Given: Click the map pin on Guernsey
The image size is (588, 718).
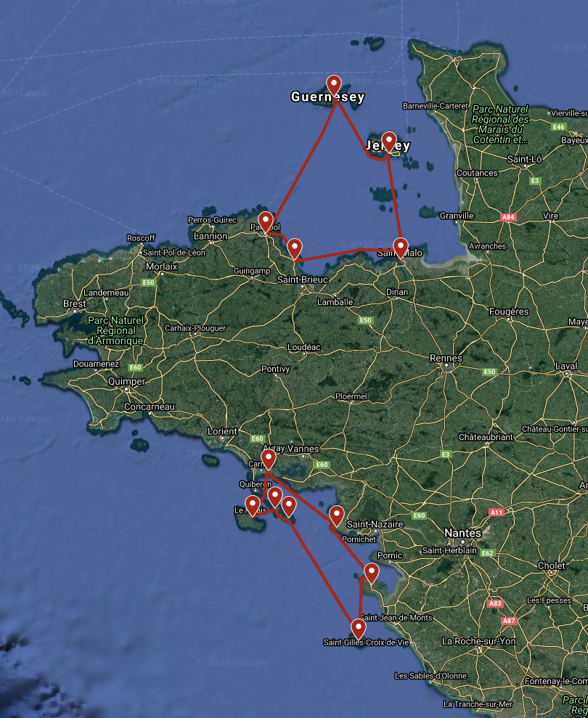Looking at the screenshot, I should 334,86.
